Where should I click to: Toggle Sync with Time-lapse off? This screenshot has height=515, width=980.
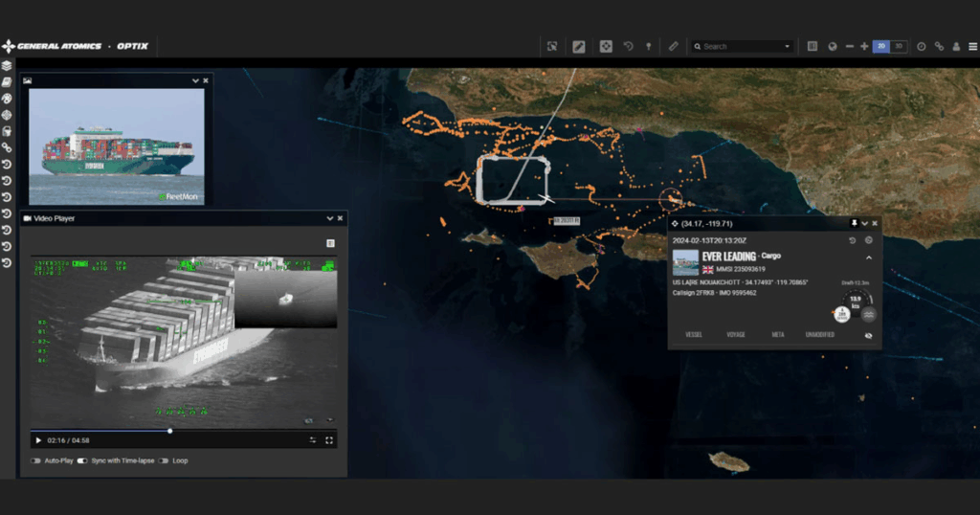[82, 460]
